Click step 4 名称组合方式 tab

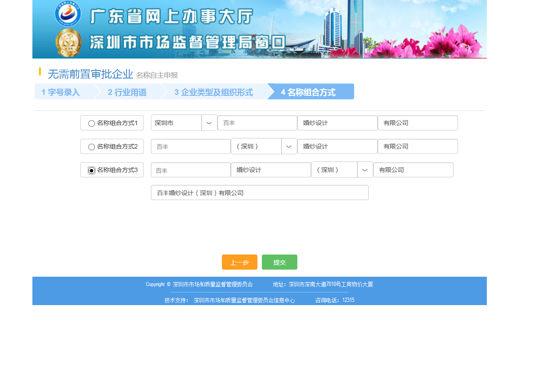308,92
